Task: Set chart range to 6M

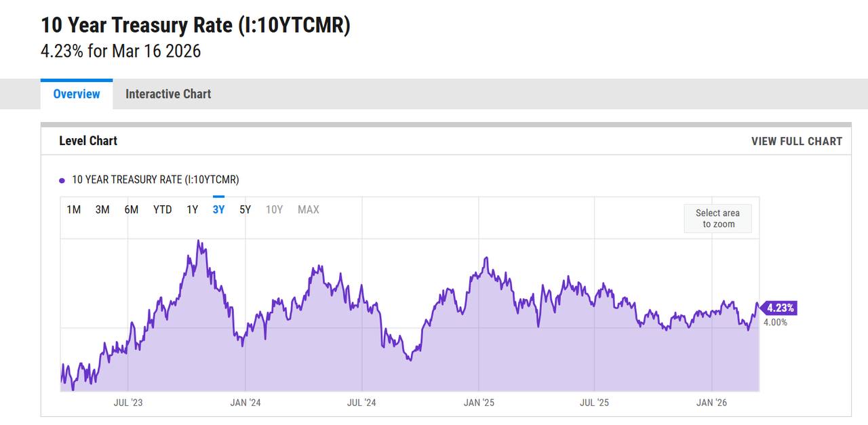Action: [x=131, y=209]
